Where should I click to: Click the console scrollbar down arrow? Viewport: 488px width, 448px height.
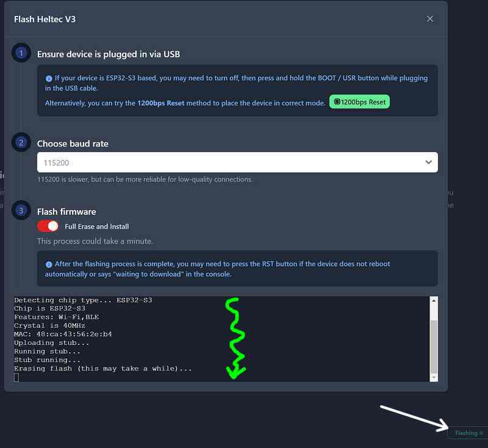[434, 377]
